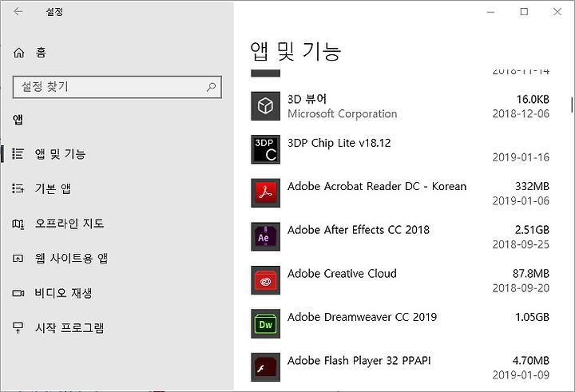Select Adobe Dreamweaver CC 2019 entry
This screenshot has height=392, width=575.
[362, 317]
